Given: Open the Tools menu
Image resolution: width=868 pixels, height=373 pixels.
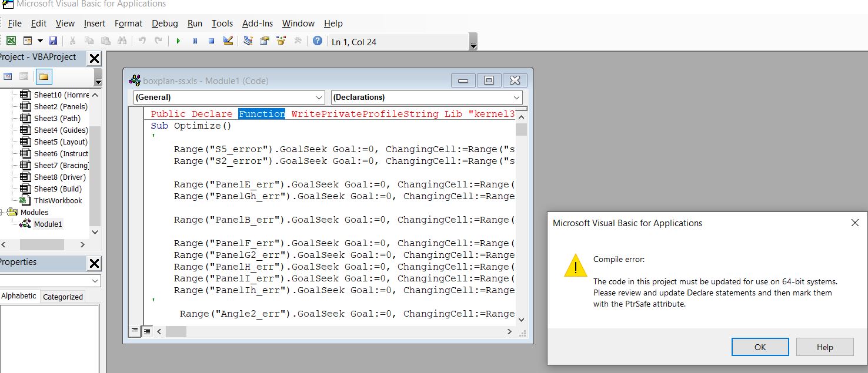Looking at the screenshot, I should (222, 23).
